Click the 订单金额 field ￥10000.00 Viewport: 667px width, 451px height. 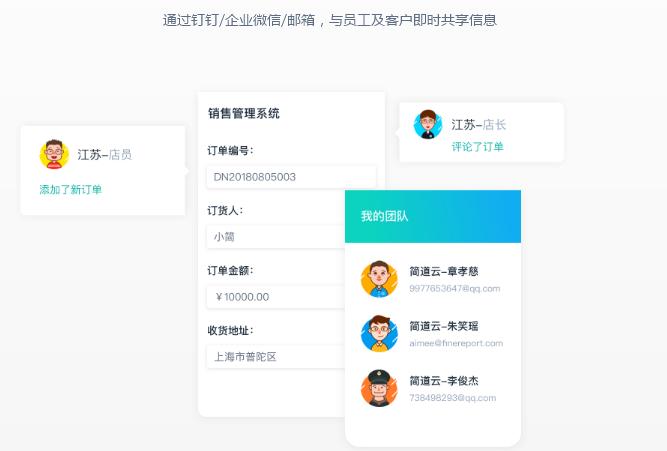(x=276, y=297)
